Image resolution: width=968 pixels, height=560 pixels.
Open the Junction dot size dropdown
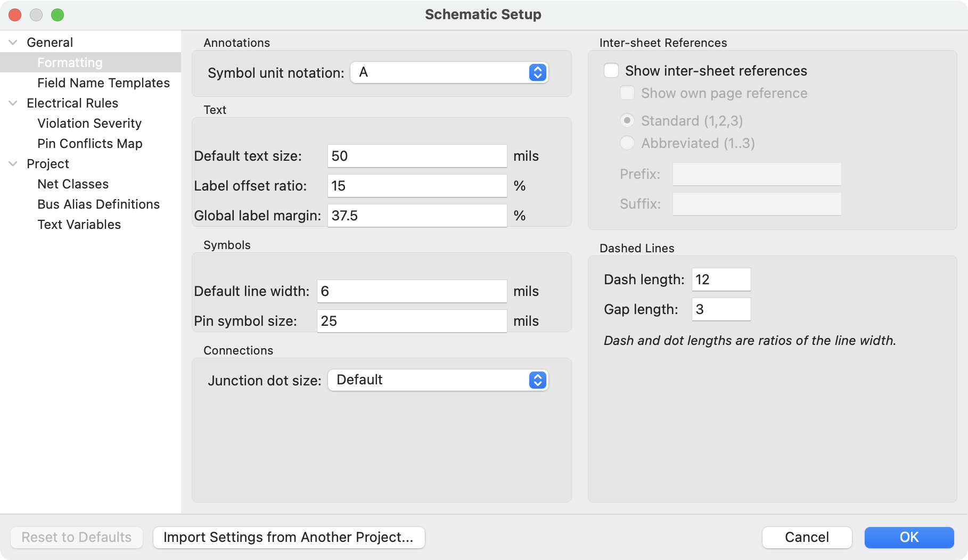point(437,380)
